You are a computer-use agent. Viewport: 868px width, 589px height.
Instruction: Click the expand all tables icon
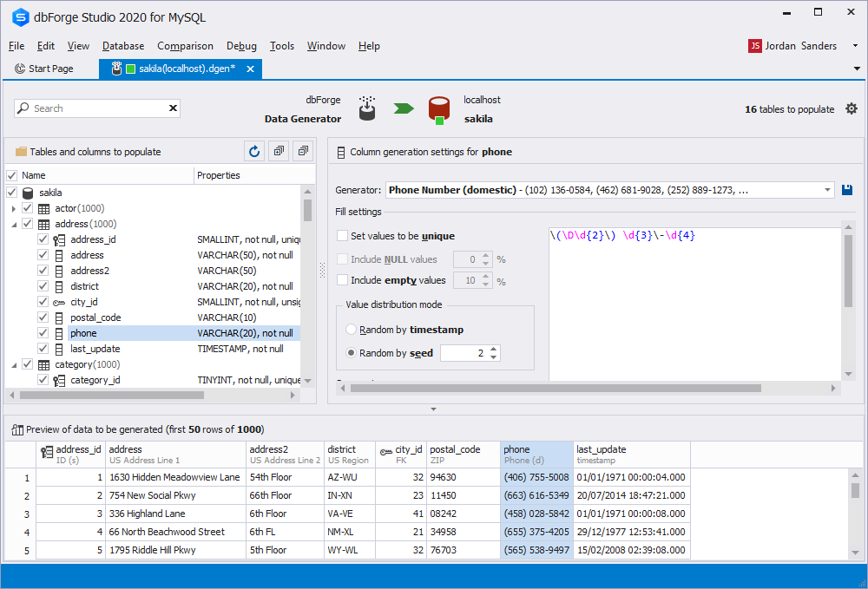tap(279, 151)
